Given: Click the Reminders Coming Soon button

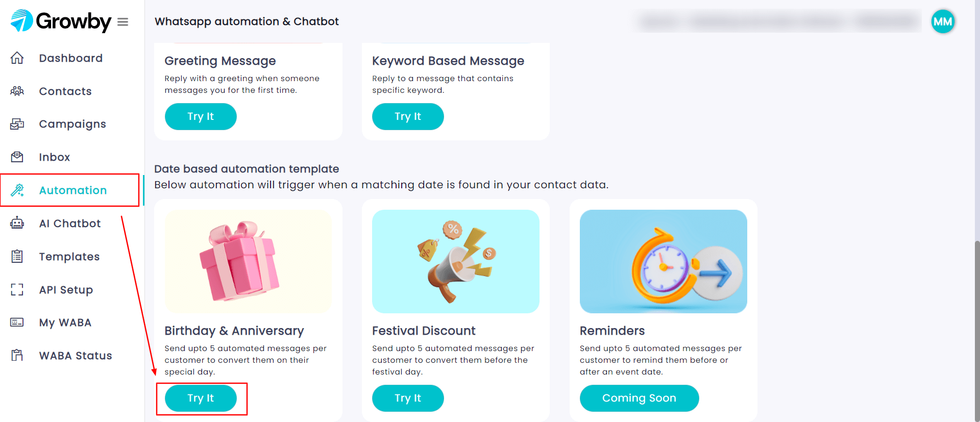Looking at the screenshot, I should point(639,398).
